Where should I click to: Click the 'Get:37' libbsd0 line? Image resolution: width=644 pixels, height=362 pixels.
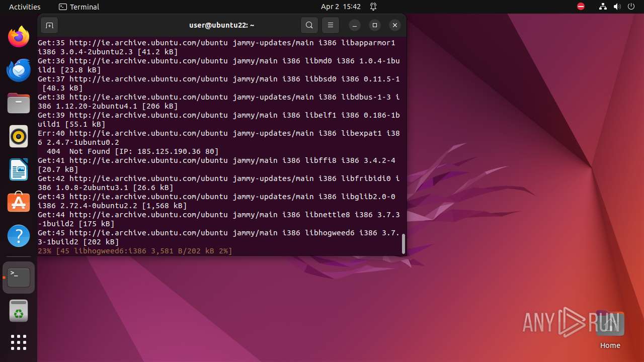pyautogui.click(x=219, y=83)
